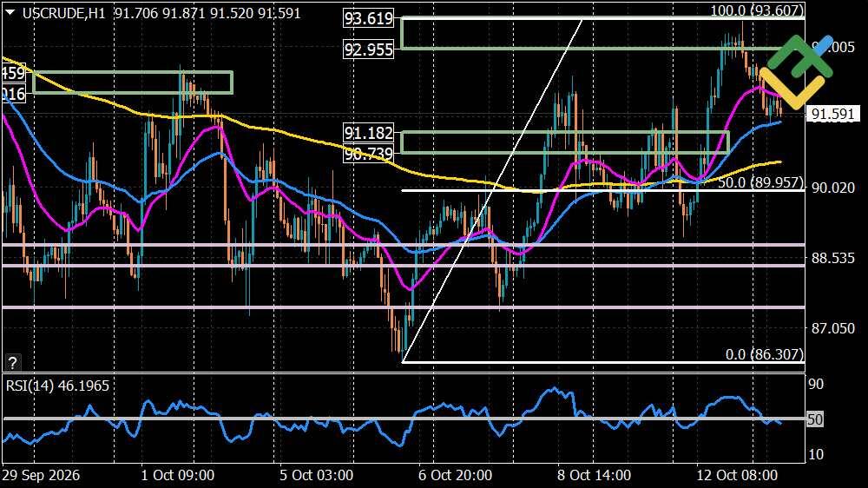Click the 93.619 zone price label
Viewport: 868px width, 488px height.
[x=369, y=18]
